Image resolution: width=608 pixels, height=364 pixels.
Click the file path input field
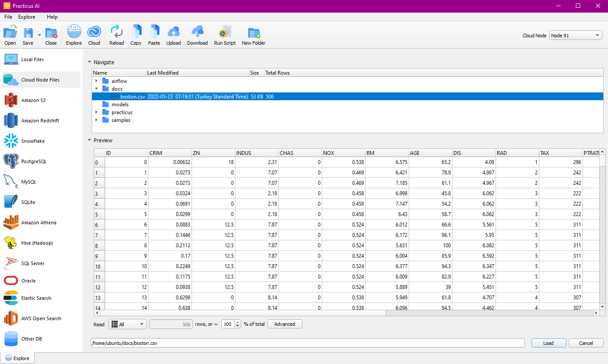[307, 343]
